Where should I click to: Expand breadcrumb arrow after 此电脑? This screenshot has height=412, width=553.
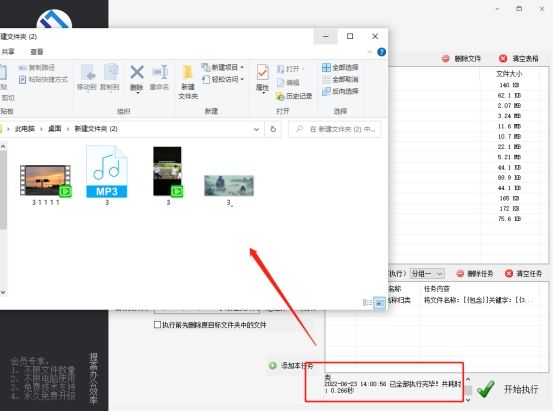(x=41, y=129)
